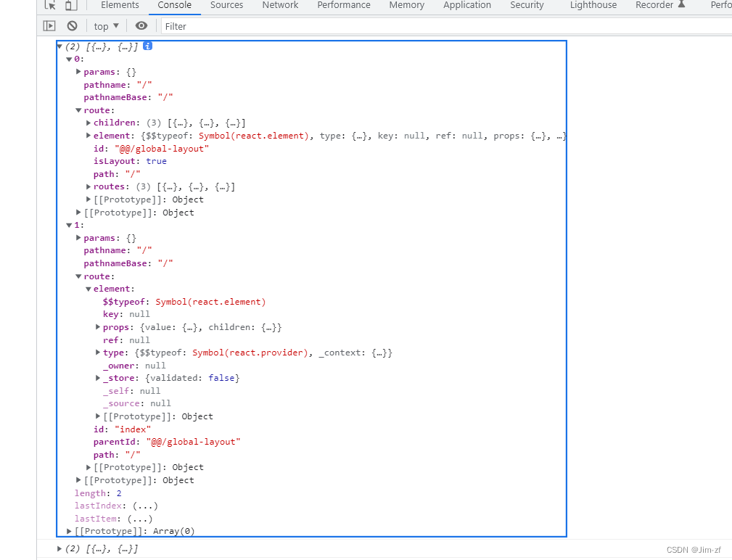Collapse route under entry 1

click(78, 276)
